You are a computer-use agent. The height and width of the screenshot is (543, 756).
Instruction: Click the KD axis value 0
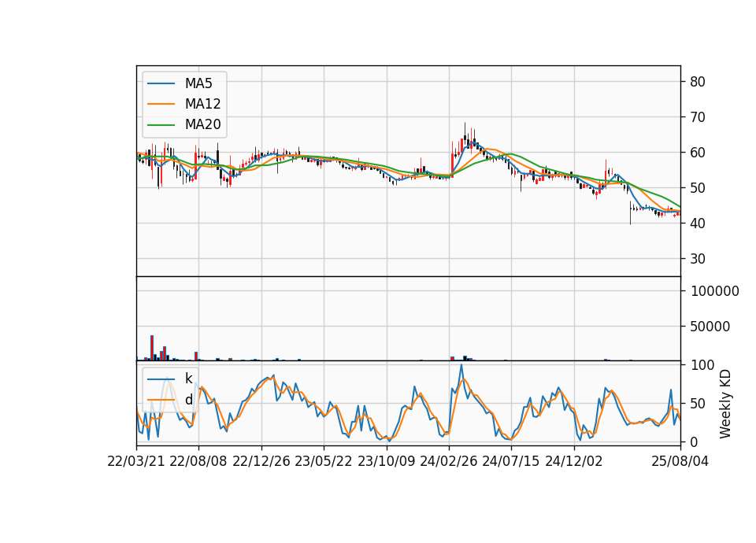[695, 441]
